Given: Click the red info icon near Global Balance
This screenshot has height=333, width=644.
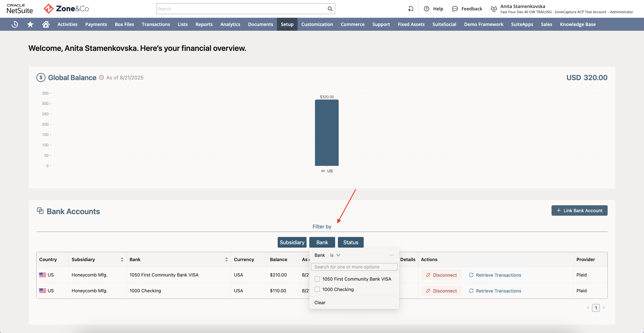Looking at the screenshot, I should [101, 78].
